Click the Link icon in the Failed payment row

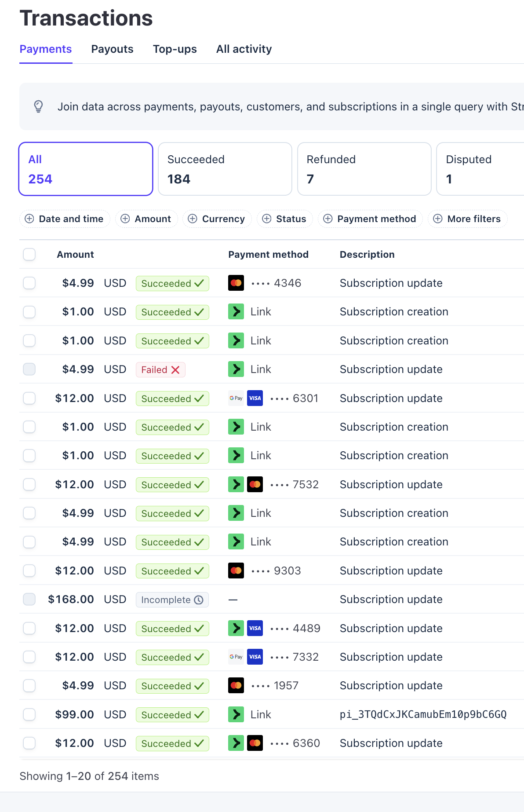[x=236, y=369]
